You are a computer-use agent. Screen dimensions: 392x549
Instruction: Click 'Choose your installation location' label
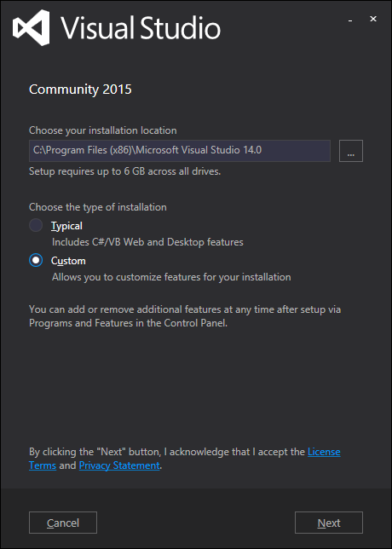click(103, 130)
